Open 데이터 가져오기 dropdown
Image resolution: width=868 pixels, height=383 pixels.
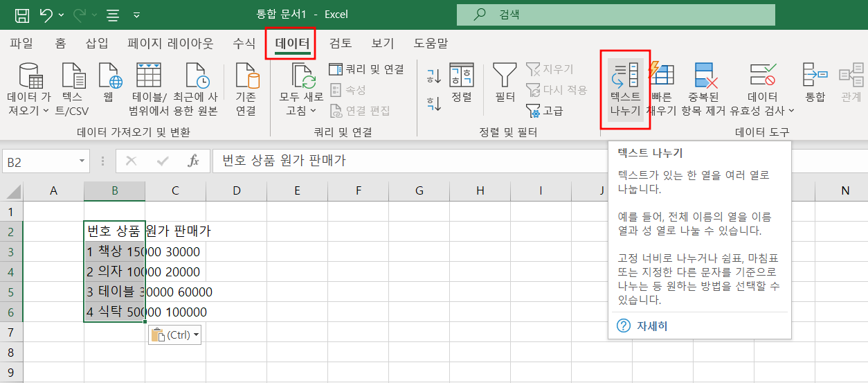pos(28,89)
